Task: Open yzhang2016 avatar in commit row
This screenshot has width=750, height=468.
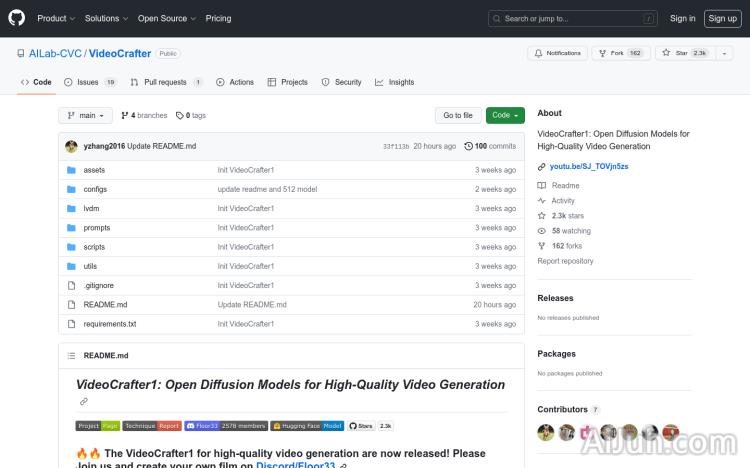Action: pyautogui.click(x=71, y=146)
